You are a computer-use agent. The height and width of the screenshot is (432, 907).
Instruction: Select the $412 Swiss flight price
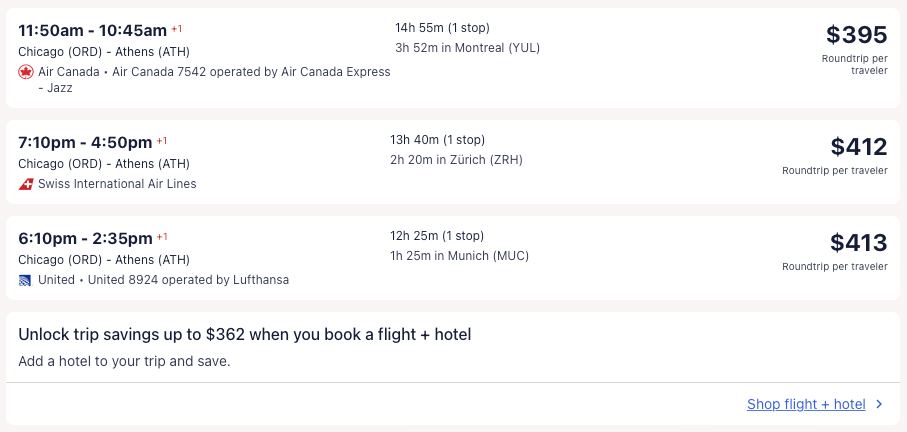[x=858, y=147]
